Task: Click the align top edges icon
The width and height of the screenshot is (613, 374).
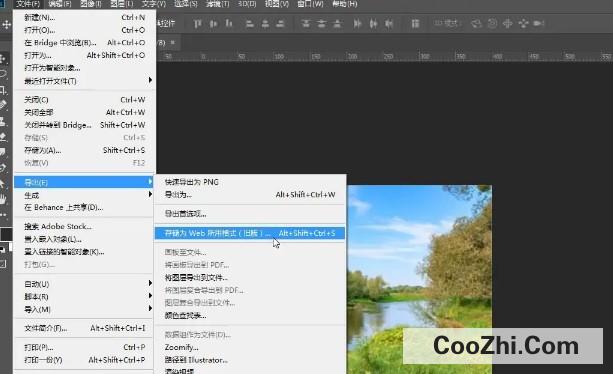Action: click(198, 24)
